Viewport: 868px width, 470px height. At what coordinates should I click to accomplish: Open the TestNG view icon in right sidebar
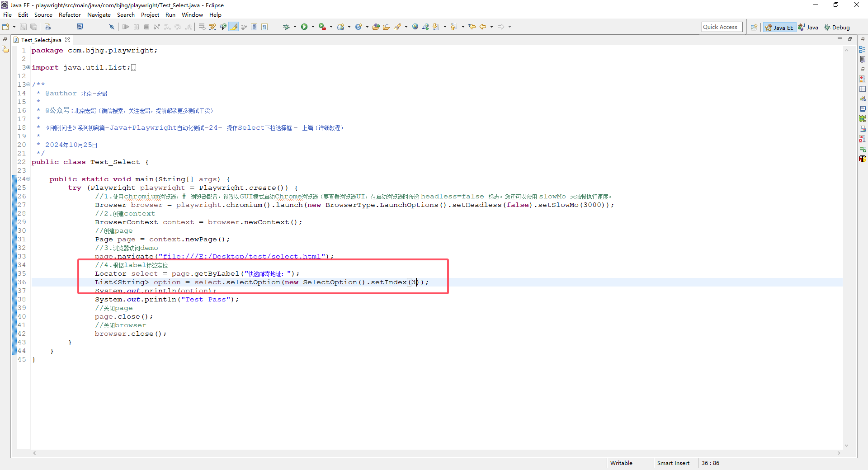click(x=863, y=159)
